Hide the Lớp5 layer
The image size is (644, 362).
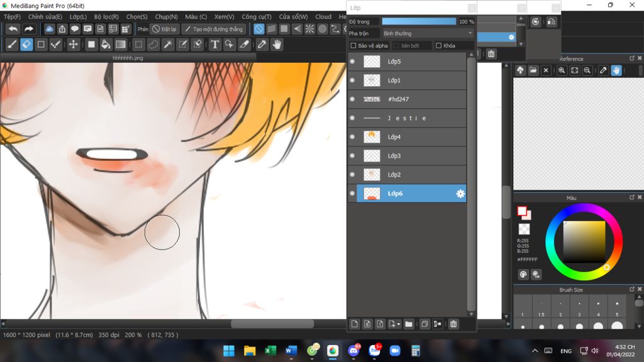(x=352, y=62)
